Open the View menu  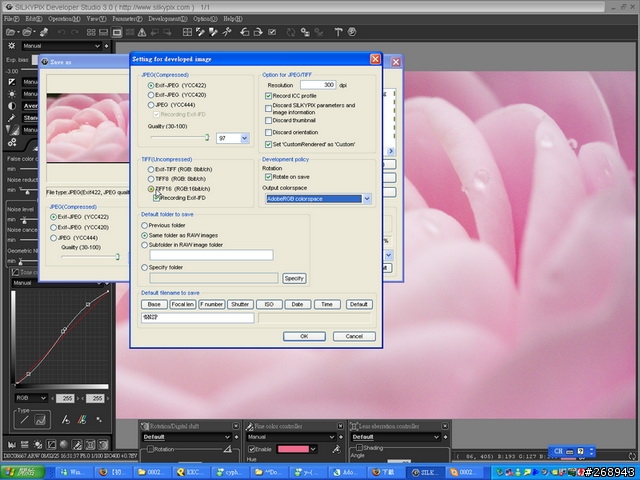click(96, 19)
